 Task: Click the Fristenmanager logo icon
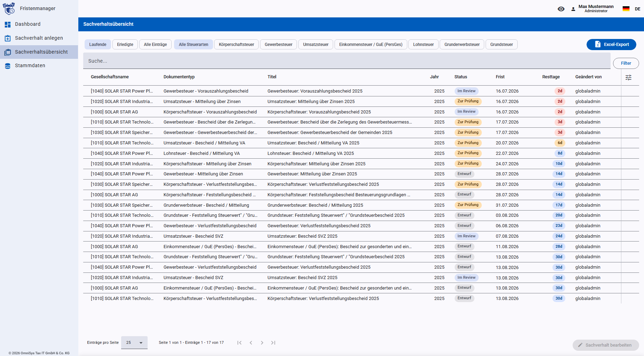click(x=9, y=8)
